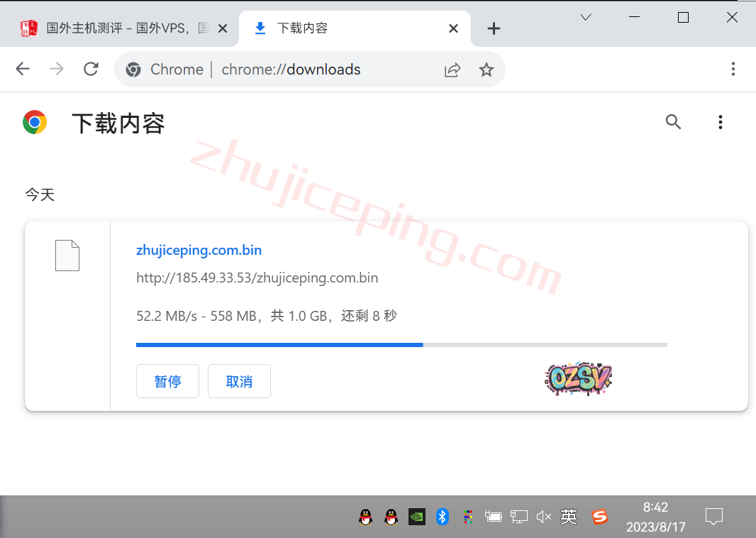
Task: Open the downloads page more actions menu
Action: pos(720,122)
